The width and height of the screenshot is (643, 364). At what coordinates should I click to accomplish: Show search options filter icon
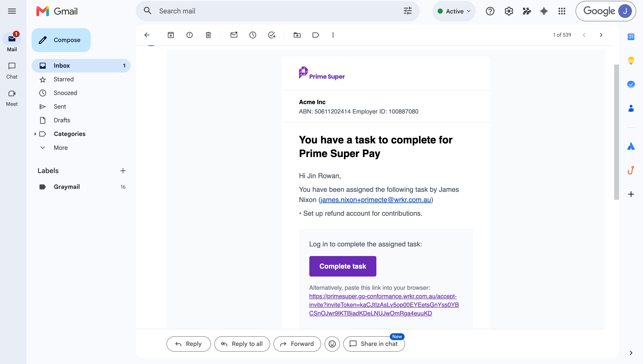[407, 11]
